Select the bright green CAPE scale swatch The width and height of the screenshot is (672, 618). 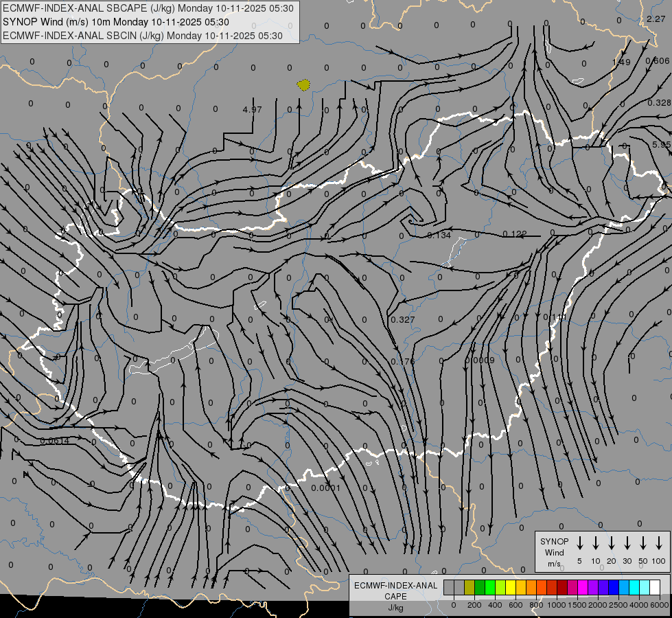pyautogui.click(x=490, y=587)
